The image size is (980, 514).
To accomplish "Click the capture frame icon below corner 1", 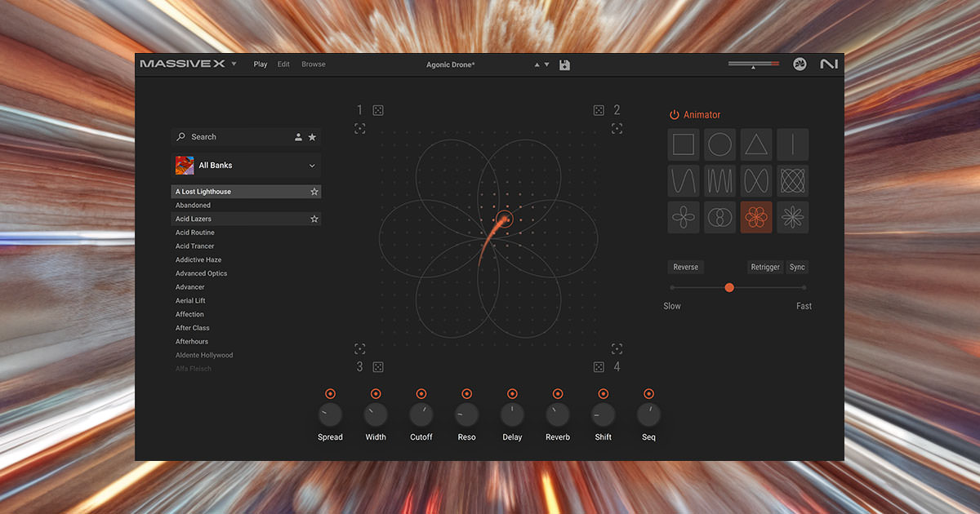I will pyautogui.click(x=360, y=128).
